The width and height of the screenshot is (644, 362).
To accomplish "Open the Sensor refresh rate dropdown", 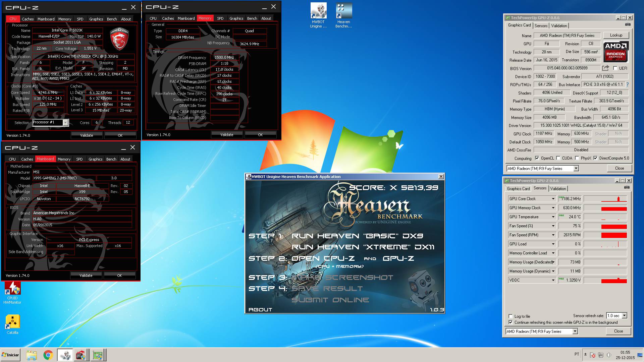I will (625, 315).
